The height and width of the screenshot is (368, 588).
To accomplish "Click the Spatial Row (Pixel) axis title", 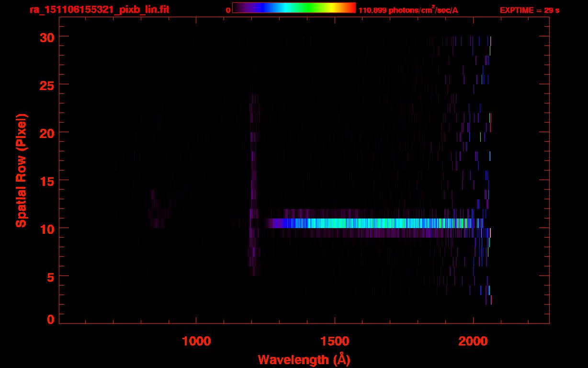I will [21, 170].
